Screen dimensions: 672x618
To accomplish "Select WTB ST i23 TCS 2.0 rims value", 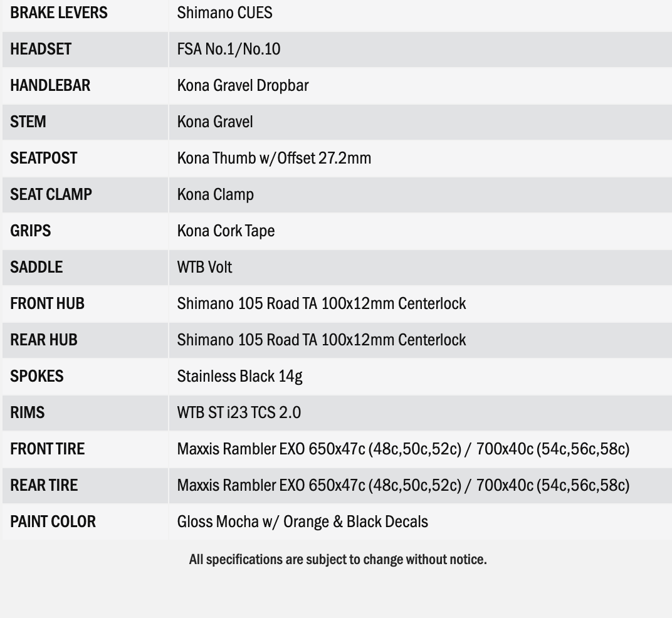I will (x=239, y=413).
